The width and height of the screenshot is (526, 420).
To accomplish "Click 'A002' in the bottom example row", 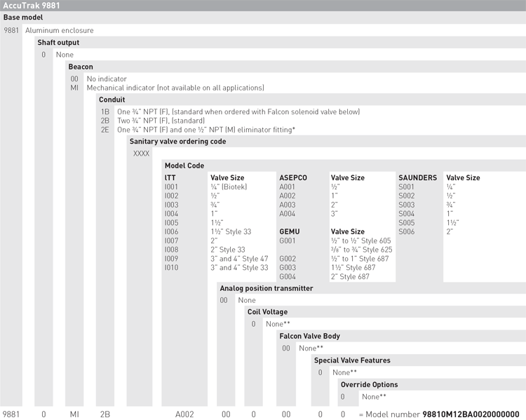I will [x=184, y=414].
